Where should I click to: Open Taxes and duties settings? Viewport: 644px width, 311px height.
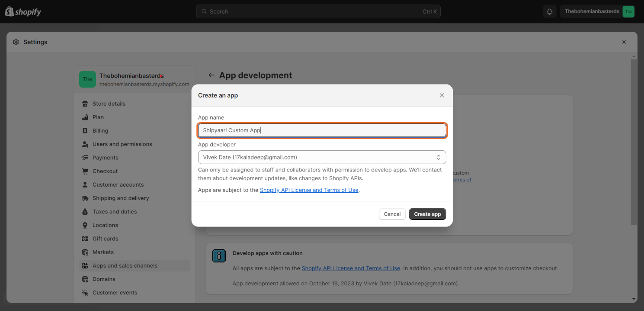115,212
